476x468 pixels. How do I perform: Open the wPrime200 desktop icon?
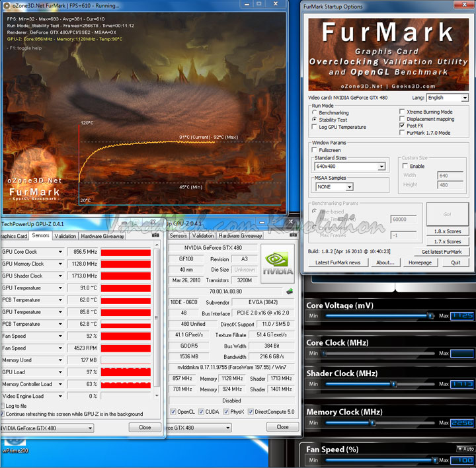(x=15, y=446)
